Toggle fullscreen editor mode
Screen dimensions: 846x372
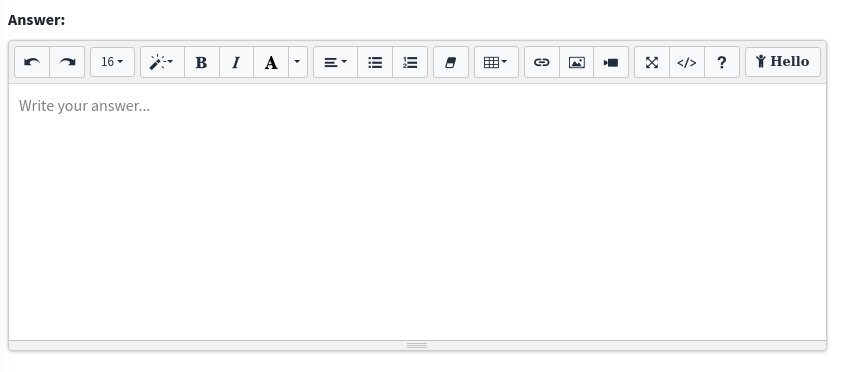tap(652, 62)
